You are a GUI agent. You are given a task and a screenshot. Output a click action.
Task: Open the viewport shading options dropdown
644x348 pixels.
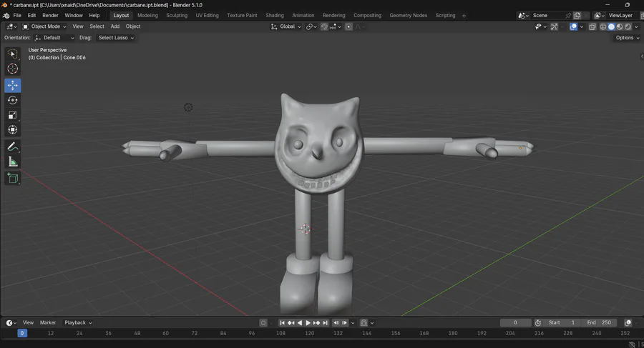[636, 26]
